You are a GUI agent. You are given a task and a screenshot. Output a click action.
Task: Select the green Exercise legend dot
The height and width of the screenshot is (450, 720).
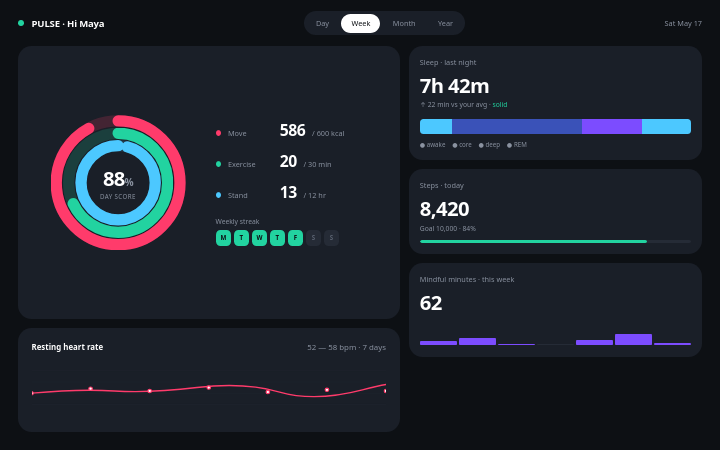[219, 164]
